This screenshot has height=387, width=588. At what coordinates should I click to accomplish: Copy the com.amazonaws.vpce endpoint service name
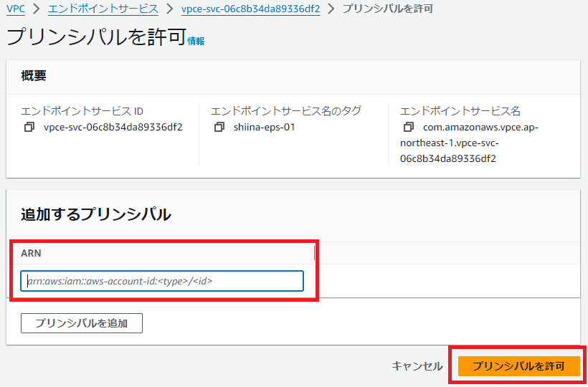[409, 128]
